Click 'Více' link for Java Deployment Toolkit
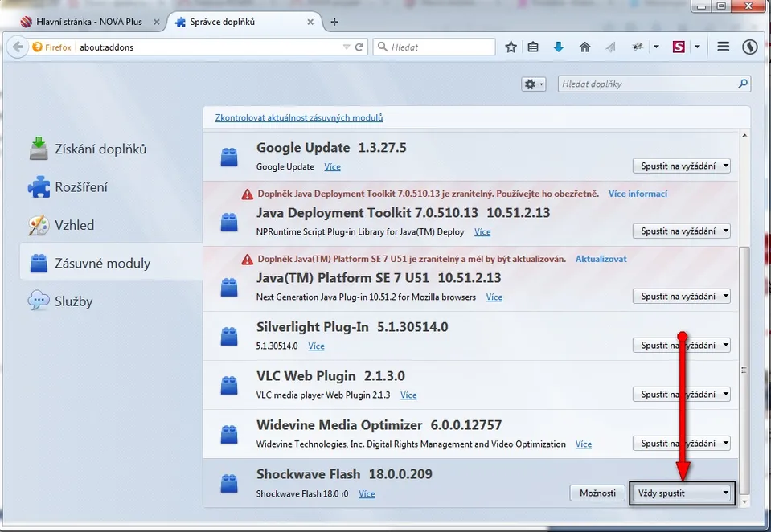 [482, 231]
